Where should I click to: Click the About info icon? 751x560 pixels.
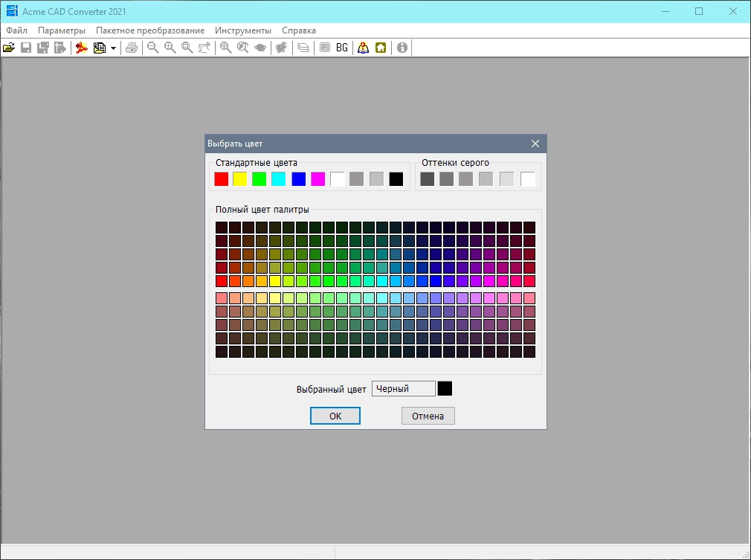pos(402,48)
